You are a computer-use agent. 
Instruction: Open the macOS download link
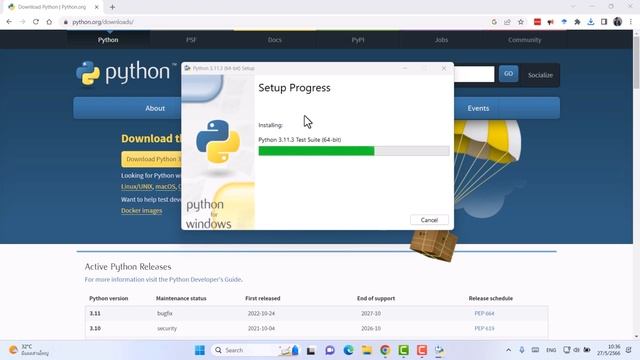tap(165, 187)
